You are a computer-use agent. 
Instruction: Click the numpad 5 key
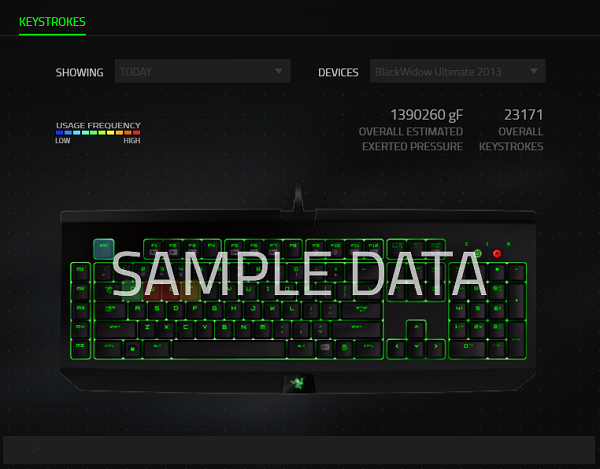(478, 311)
